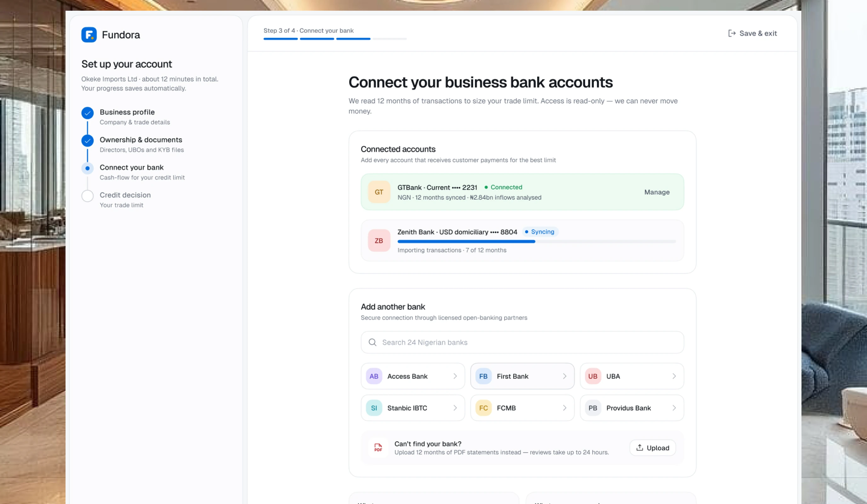Viewport: 867px width, 504px height.
Task: Select the empty Credit decision step circle
Action: 87,196
